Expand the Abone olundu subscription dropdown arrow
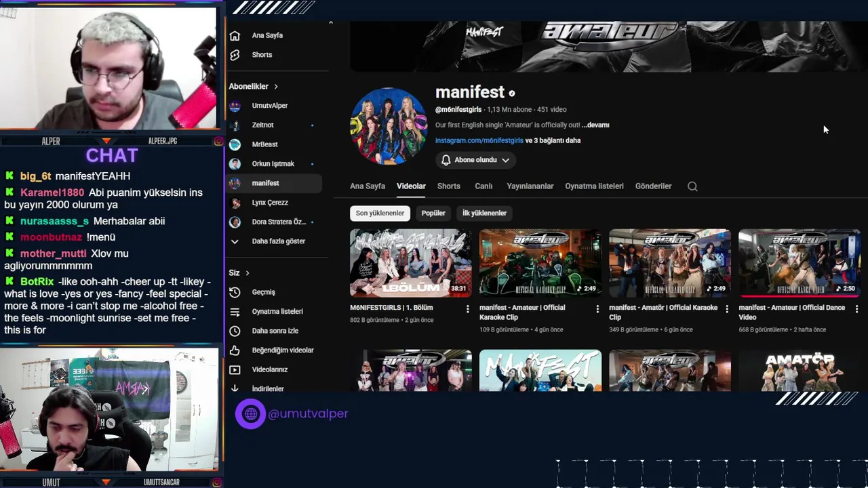868x488 pixels. (x=505, y=160)
